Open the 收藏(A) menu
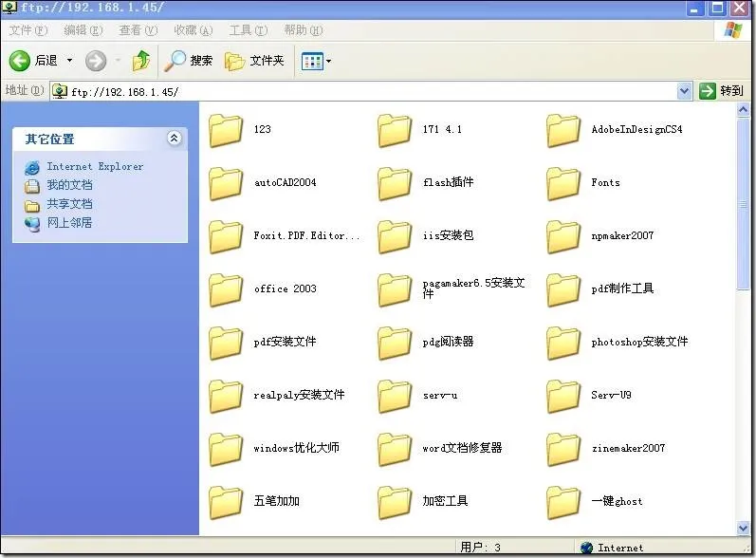The width and height of the screenshot is (756, 558). coord(194,30)
